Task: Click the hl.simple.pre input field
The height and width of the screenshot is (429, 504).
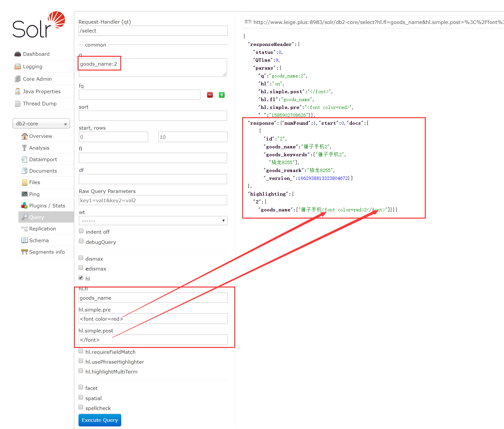Action: coord(153,319)
